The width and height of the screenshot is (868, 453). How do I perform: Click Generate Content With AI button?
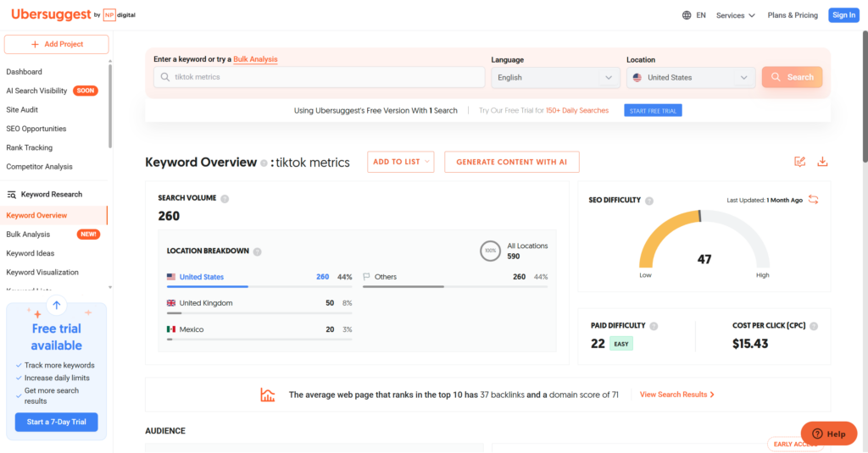(511, 162)
